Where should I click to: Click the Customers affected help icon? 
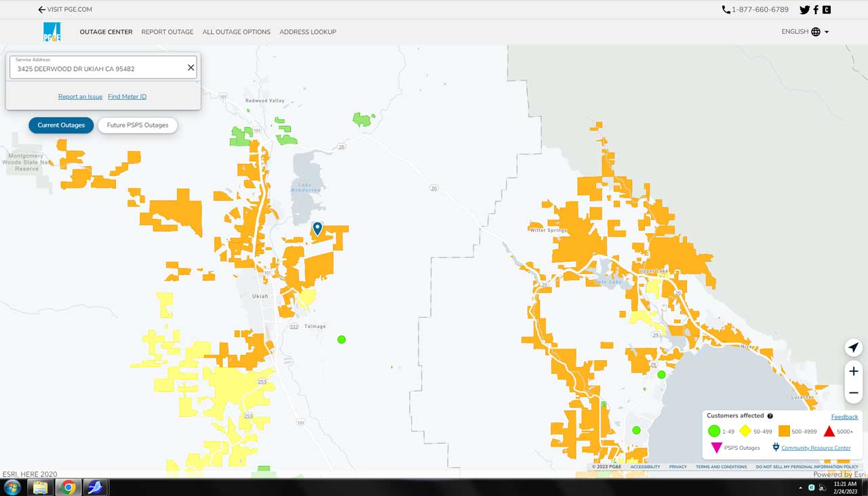pos(770,416)
